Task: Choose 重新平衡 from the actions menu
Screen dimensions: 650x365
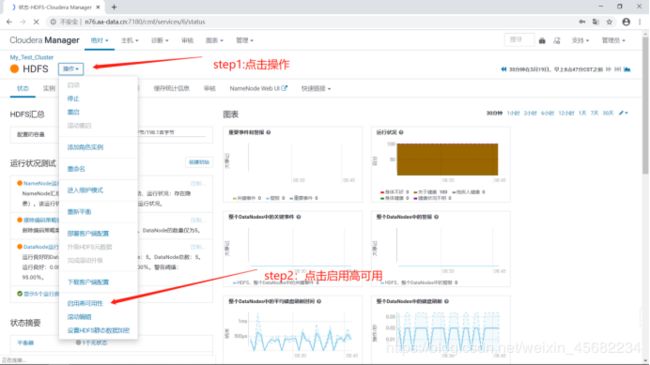Action: (79, 212)
